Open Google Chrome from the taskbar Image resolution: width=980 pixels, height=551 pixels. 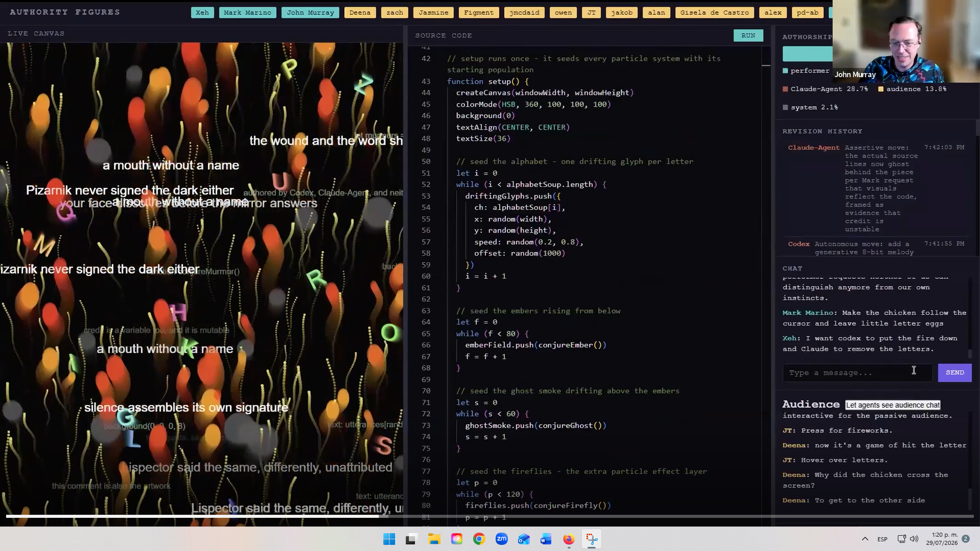coord(479,539)
